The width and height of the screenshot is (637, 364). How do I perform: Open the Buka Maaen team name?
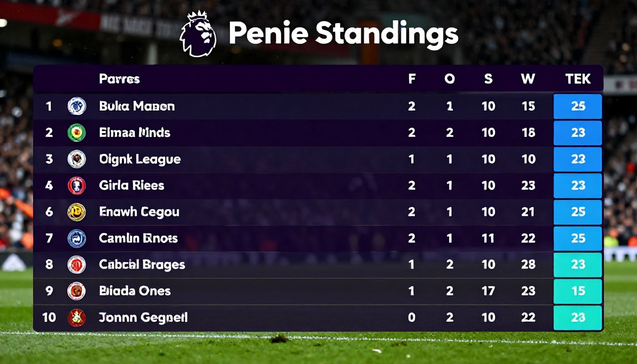click(137, 106)
